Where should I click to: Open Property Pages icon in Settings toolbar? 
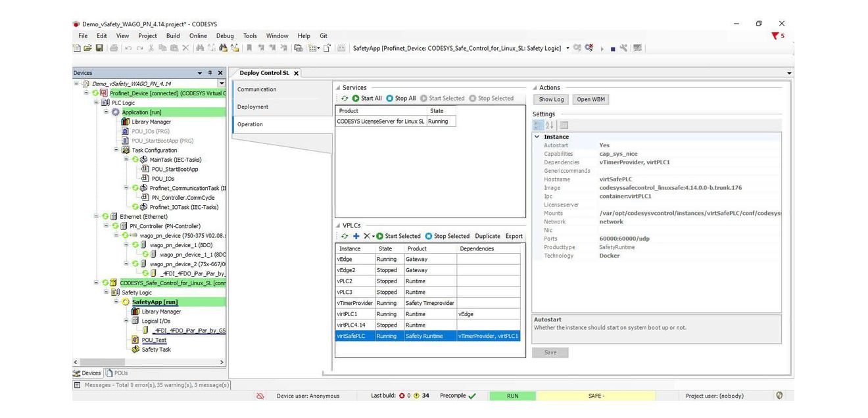564,125
